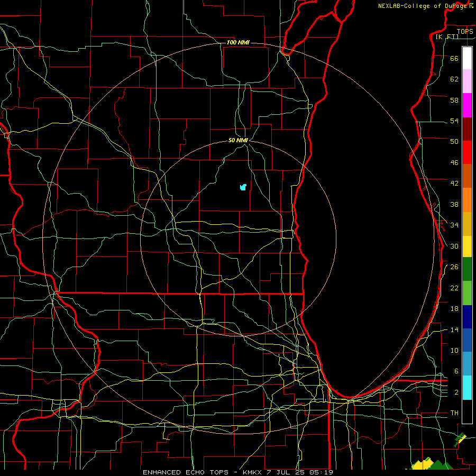The width and height of the screenshot is (476, 476).
Task: Click the dark maroon legend band
Action: pyautogui.click(x=467, y=129)
